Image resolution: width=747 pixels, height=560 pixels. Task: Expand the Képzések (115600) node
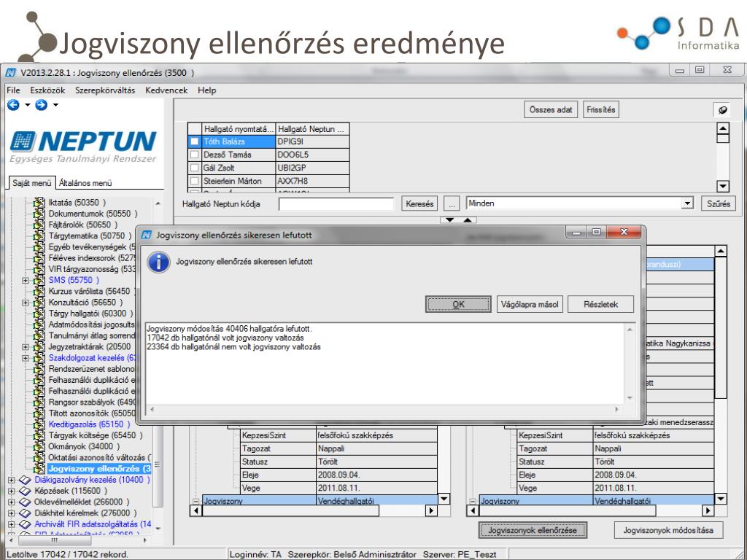12,491
